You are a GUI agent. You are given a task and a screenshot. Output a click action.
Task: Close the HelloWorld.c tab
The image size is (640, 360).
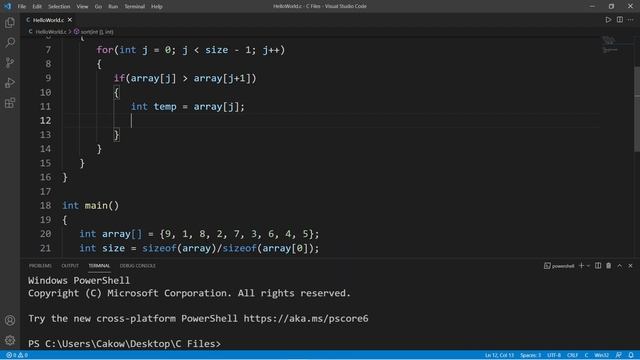coord(70,20)
